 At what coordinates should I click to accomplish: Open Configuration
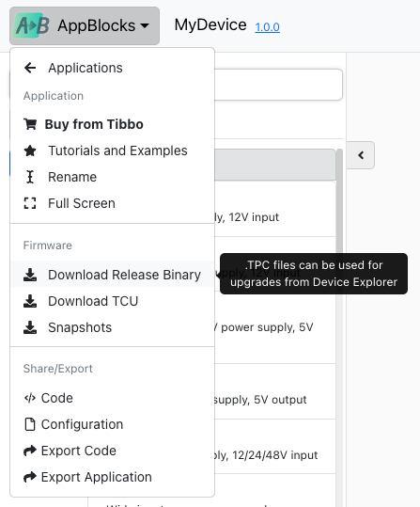click(x=113, y=424)
